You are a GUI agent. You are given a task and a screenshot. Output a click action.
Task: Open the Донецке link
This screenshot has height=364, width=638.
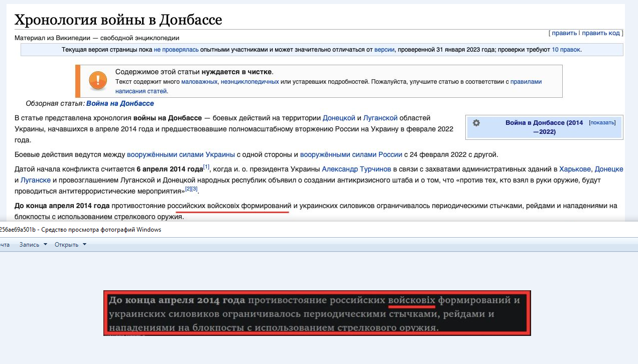tap(608, 169)
